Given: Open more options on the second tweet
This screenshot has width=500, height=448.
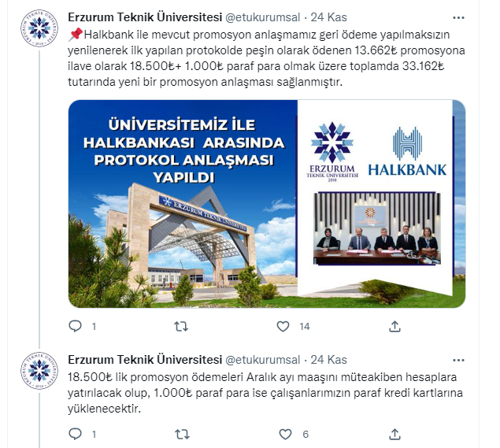Looking at the screenshot, I should coord(458,361).
